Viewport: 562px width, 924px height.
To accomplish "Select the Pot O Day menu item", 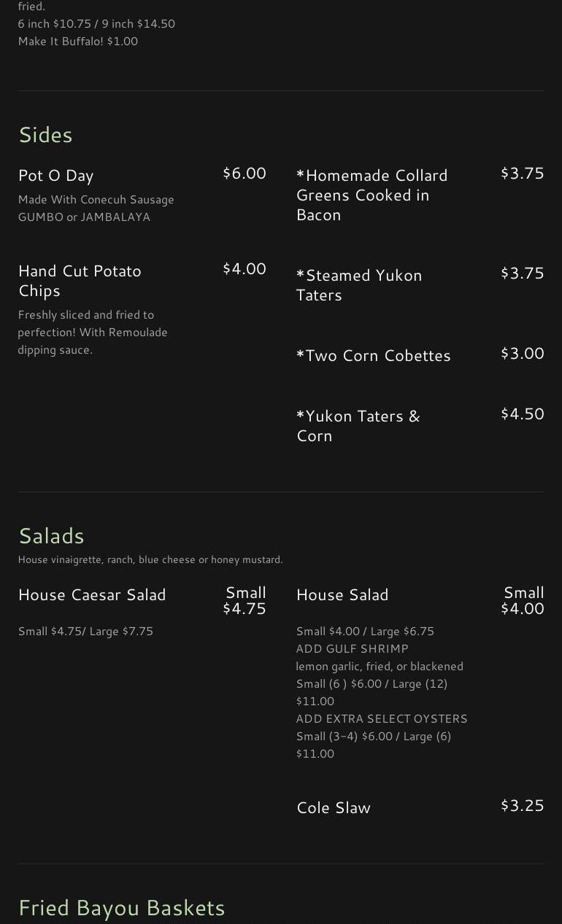I will (56, 176).
